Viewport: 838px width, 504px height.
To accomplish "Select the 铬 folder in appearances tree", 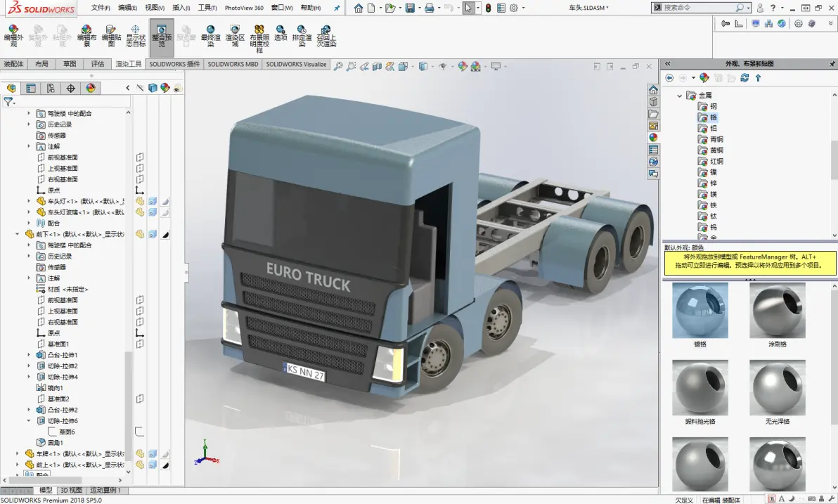I will click(708, 117).
